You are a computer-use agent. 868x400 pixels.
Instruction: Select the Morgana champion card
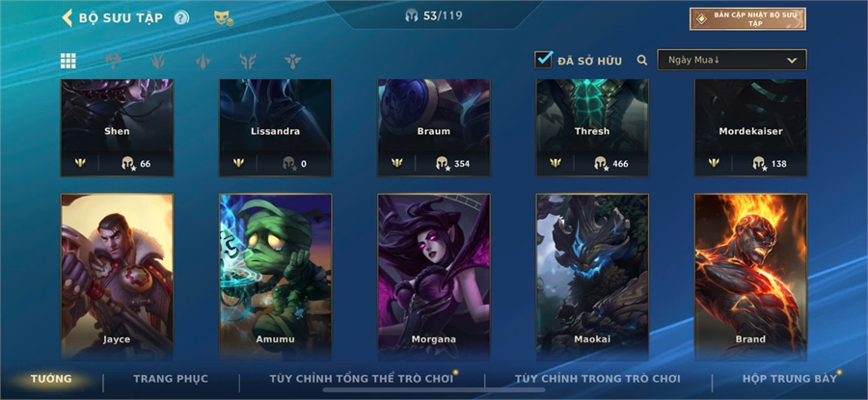(x=434, y=278)
